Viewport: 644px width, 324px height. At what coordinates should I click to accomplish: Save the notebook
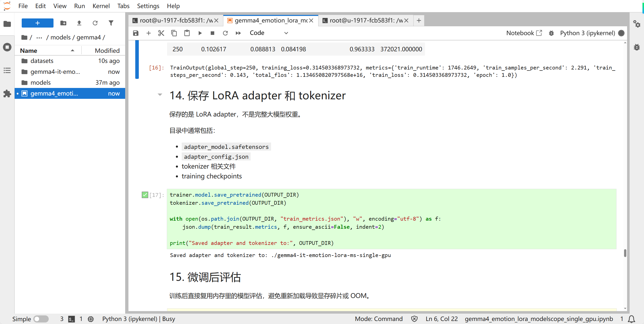coord(136,33)
